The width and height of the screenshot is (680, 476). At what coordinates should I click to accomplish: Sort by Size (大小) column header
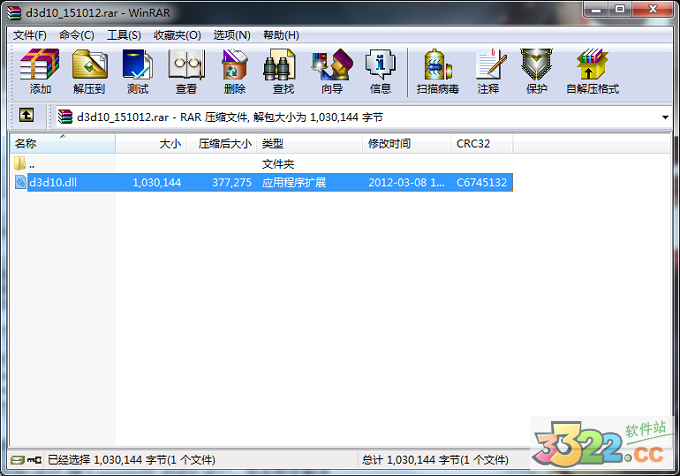click(x=151, y=143)
